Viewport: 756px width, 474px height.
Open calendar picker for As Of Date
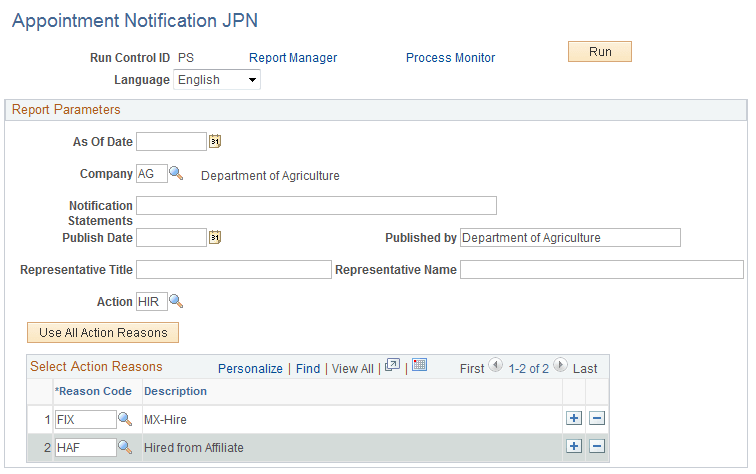click(215, 141)
